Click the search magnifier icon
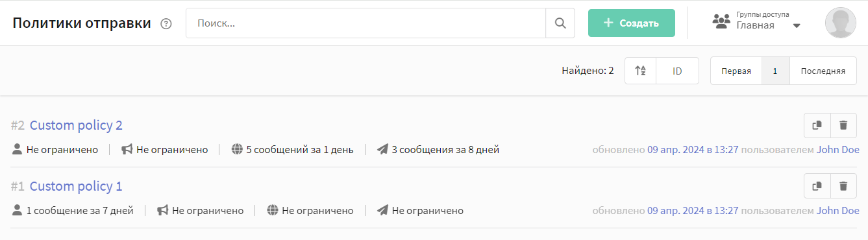This screenshot has height=240, width=868. (560, 23)
